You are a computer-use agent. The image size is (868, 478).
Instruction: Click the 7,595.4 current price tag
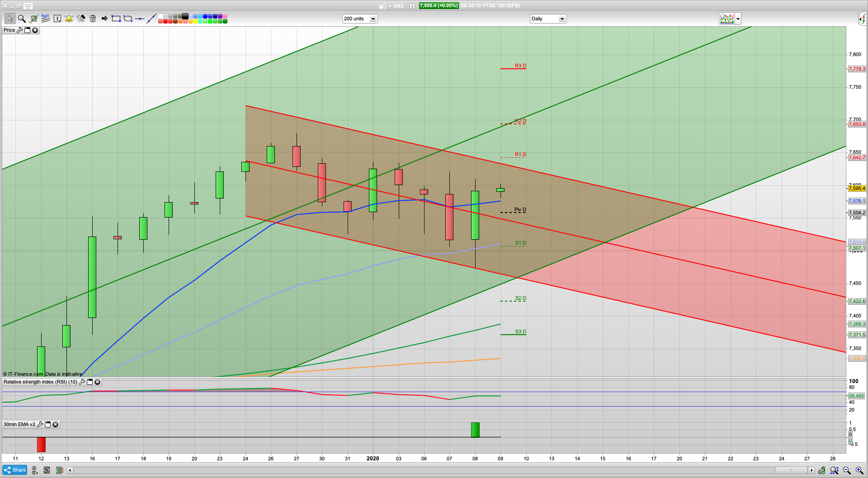point(857,188)
